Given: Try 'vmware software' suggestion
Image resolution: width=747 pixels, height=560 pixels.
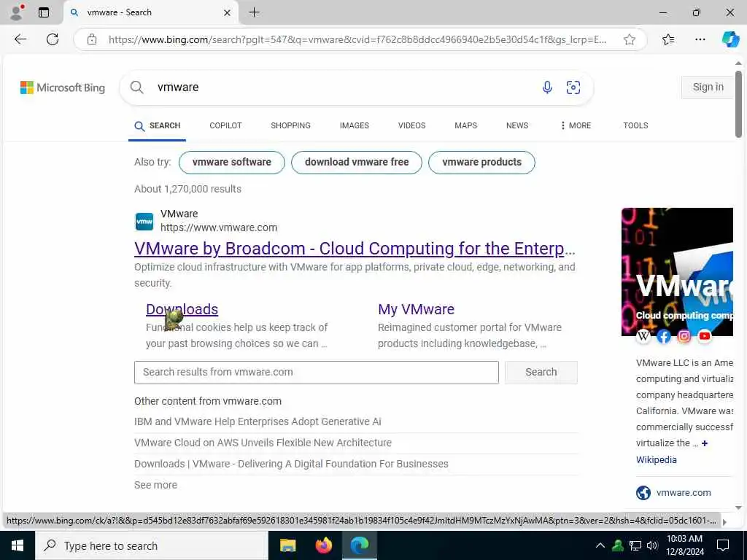Looking at the screenshot, I should pos(231,163).
